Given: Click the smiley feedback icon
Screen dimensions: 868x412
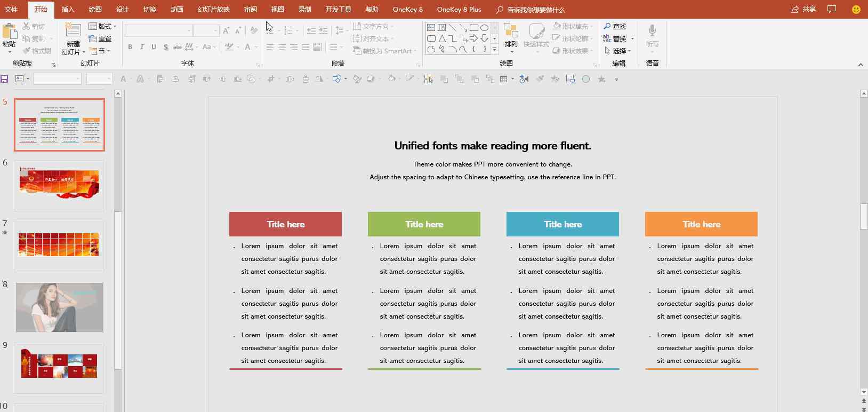Looking at the screenshot, I should (856, 10).
